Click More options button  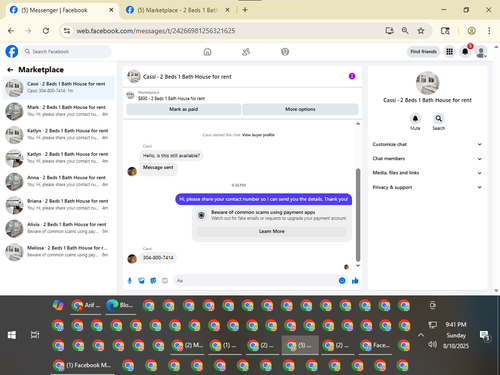[x=300, y=109]
